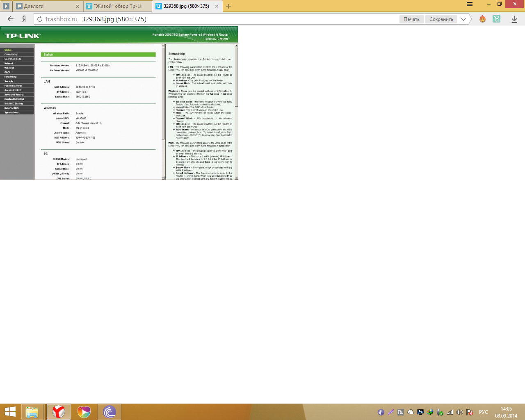Maximize the browser window

[500, 4]
